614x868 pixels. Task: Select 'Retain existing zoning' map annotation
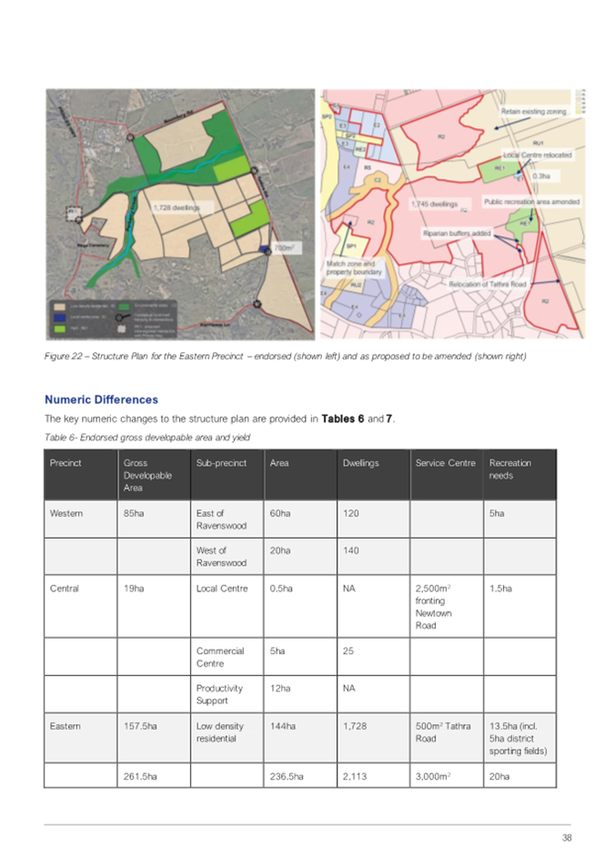pyautogui.click(x=534, y=111)
